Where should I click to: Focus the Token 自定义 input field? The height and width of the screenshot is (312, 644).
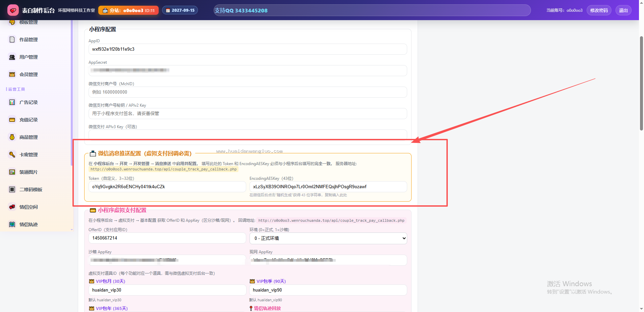[167, 187]
